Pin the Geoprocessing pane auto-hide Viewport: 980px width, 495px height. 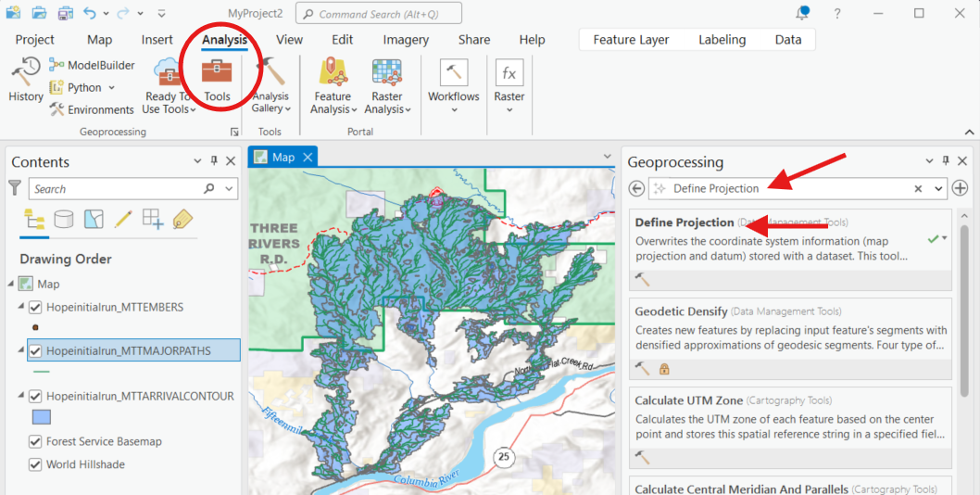point(946,160)
